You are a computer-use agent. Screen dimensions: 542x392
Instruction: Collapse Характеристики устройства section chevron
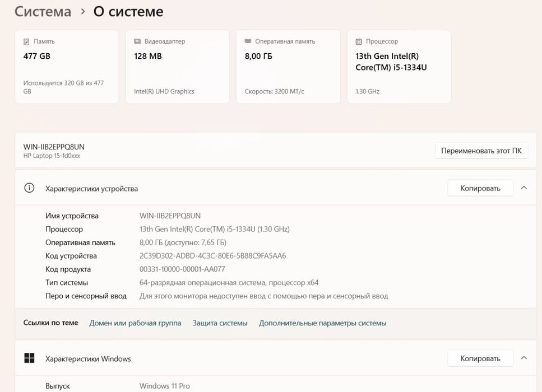[524, 188]
